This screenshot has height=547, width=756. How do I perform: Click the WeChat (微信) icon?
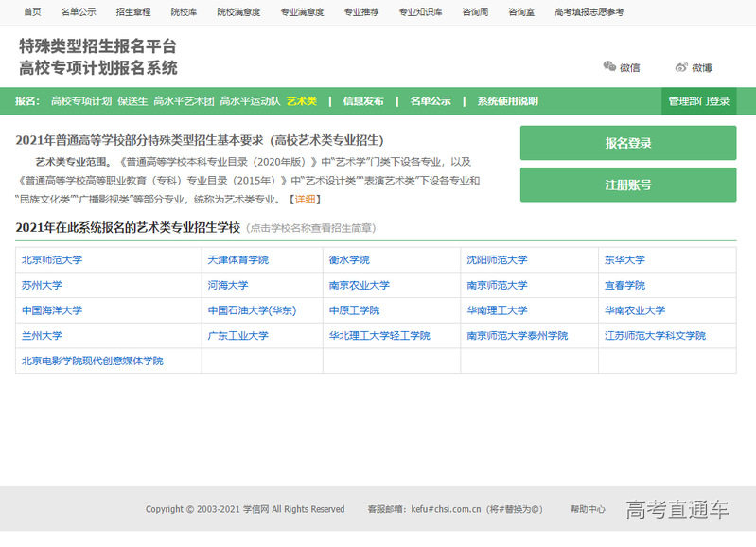(x=609, y=66)
